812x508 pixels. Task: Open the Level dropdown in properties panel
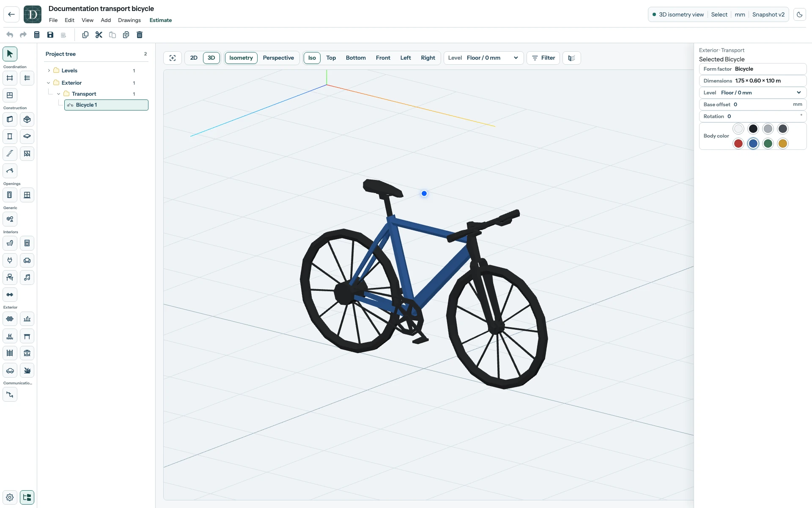coord(753,93)
